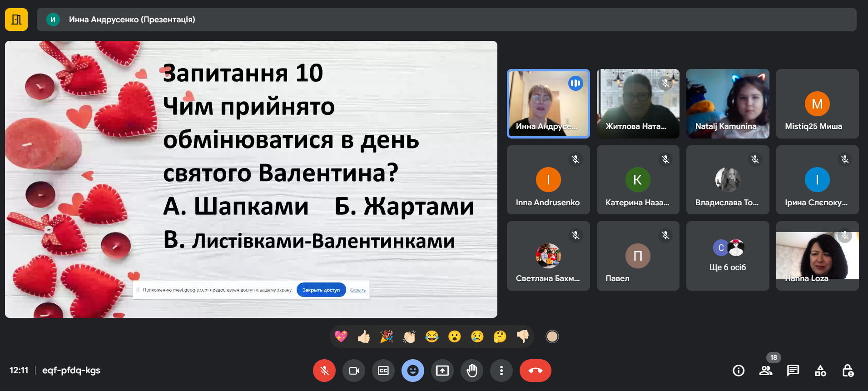868x391 pixels.
Task: Open chat with everyone
Action: pos(793,371)
